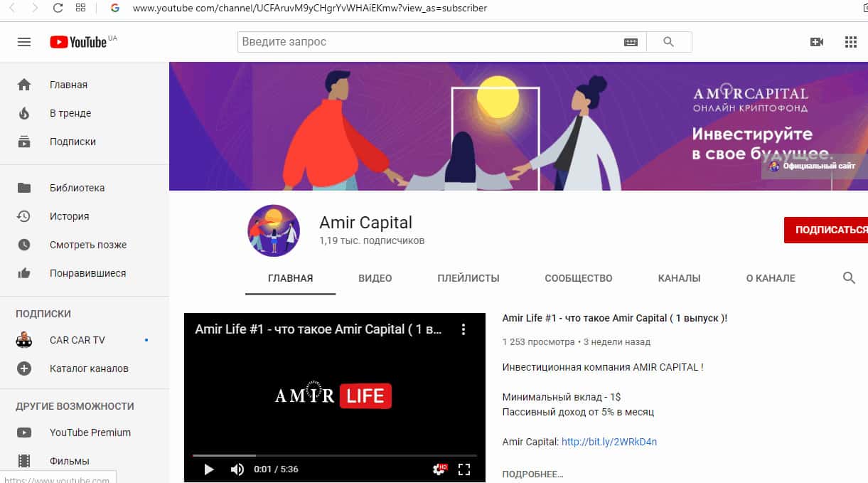Open the bit.ly/2WRkD4n link

tap(609, 442)
